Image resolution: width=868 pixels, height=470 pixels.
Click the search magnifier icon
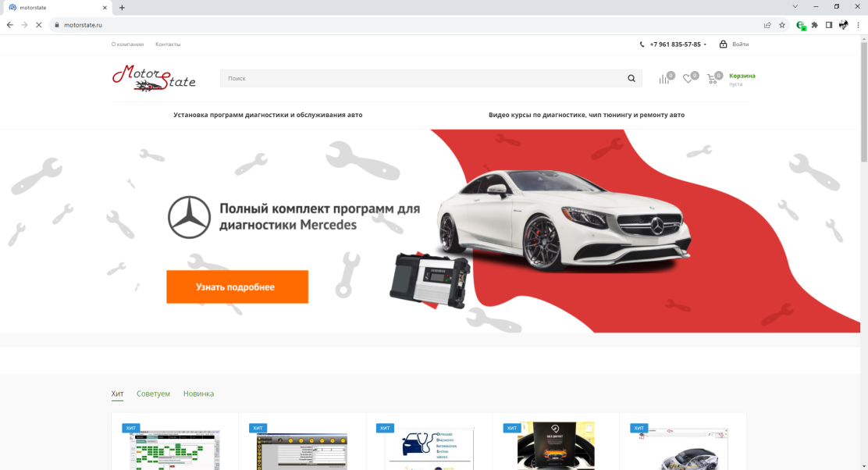click(631, 79)
